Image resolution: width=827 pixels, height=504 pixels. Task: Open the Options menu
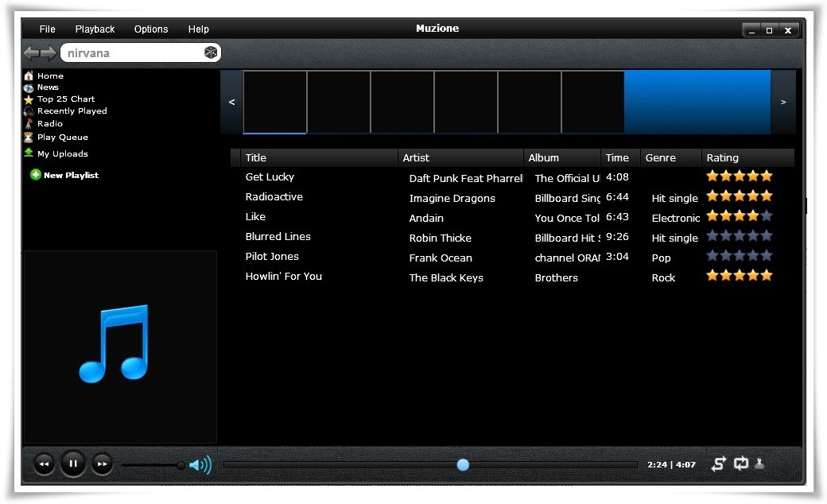(x=151, y=29)
